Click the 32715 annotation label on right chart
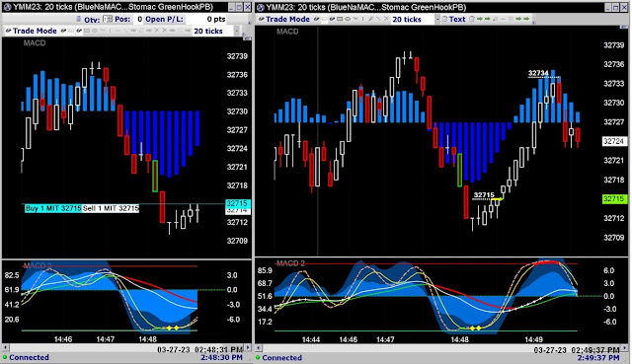 pyautogui.click(x=484, y=195)
